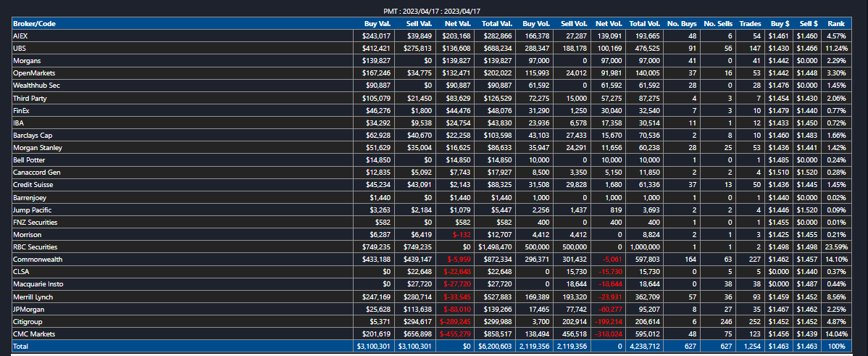The image size is (868, 356).
Task: Click RBC Securities rank 23.59%
Action: pos(836,247)
